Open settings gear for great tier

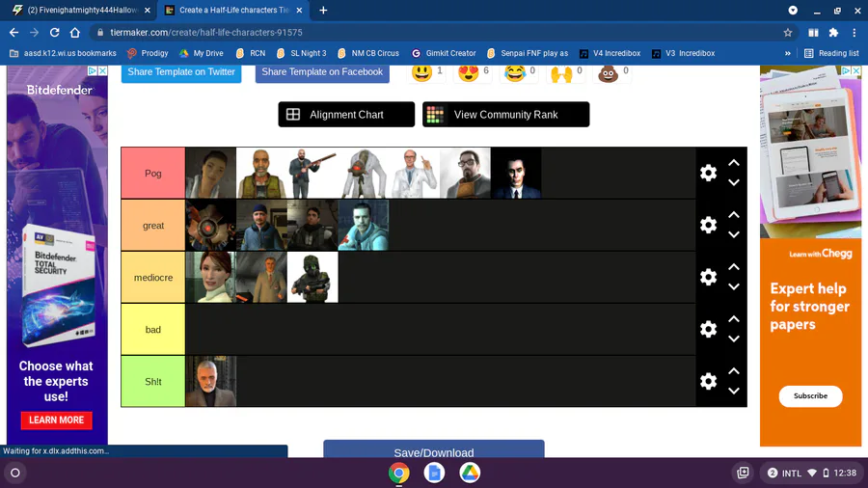click(708, 225)
